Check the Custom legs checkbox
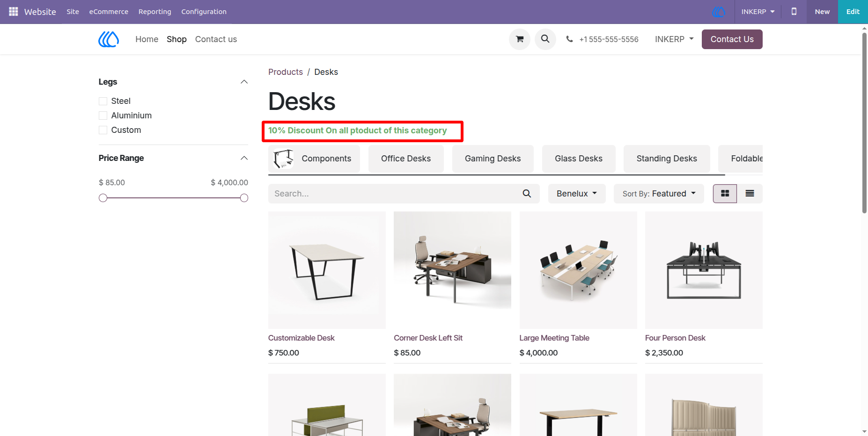Viewport: 868px width, 436px height. (103, 130)
